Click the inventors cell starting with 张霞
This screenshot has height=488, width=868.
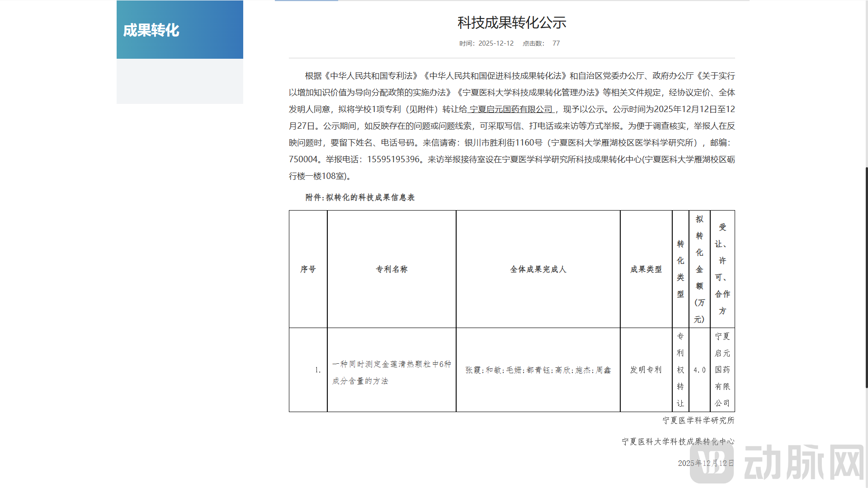tap(538, 370)
